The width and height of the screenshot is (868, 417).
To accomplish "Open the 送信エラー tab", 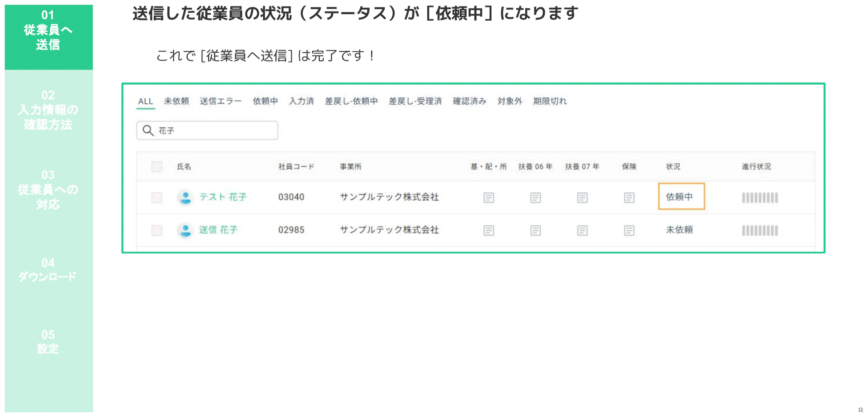I will click(221, 101).
